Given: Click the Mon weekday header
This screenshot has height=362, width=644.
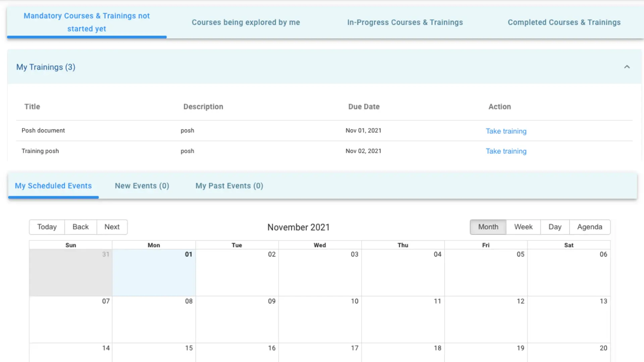Looking at the screenshot, I should click(154, 245).
